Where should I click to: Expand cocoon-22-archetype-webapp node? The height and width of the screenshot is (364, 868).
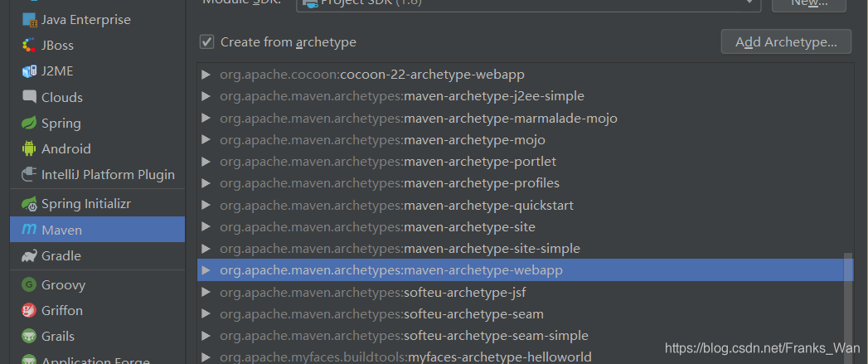[206, 75]
